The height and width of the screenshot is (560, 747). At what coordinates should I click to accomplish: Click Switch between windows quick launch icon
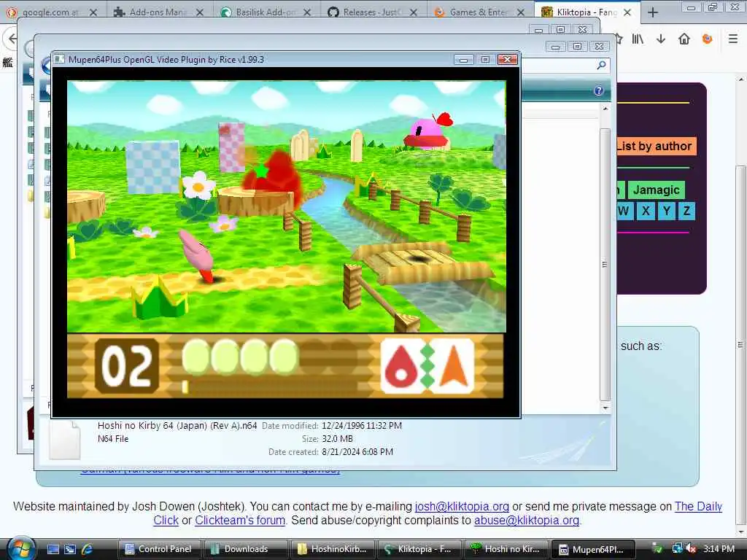pos(70,549)
